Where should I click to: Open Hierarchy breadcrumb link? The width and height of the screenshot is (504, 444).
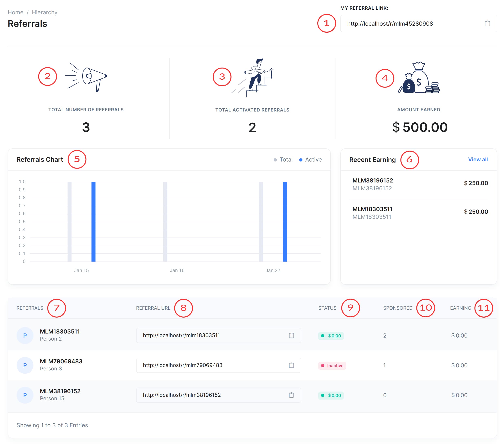click(45, 12)
